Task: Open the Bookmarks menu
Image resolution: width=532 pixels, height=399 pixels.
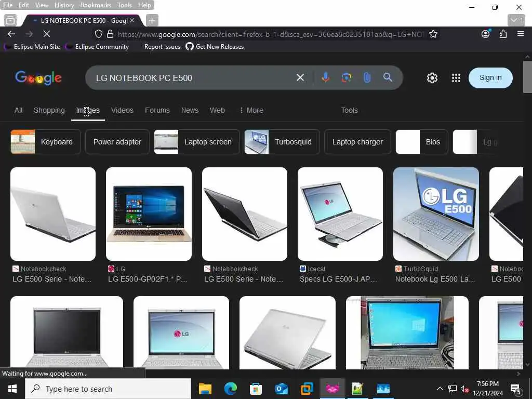Action: tap(96, 5)
